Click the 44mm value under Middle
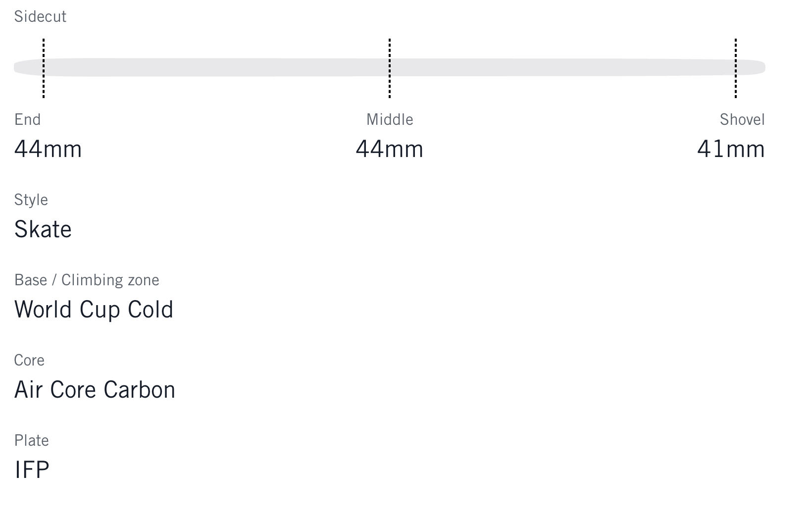 tap(390, 149)
